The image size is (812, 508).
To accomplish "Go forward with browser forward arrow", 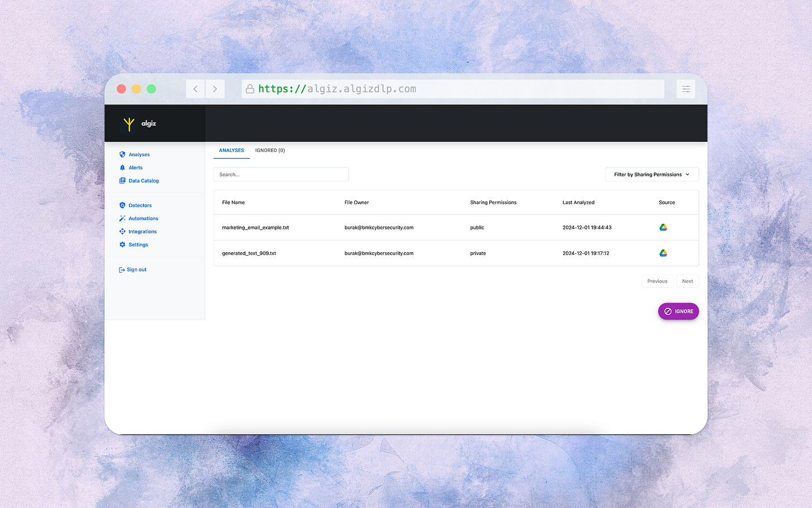I will 215,89.
